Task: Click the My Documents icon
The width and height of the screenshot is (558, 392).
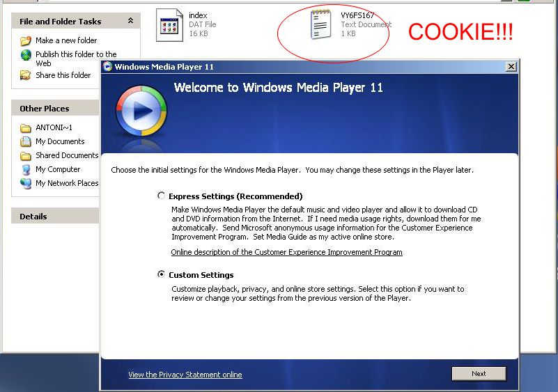Action: pyautogui.click(x=26, y=141)
